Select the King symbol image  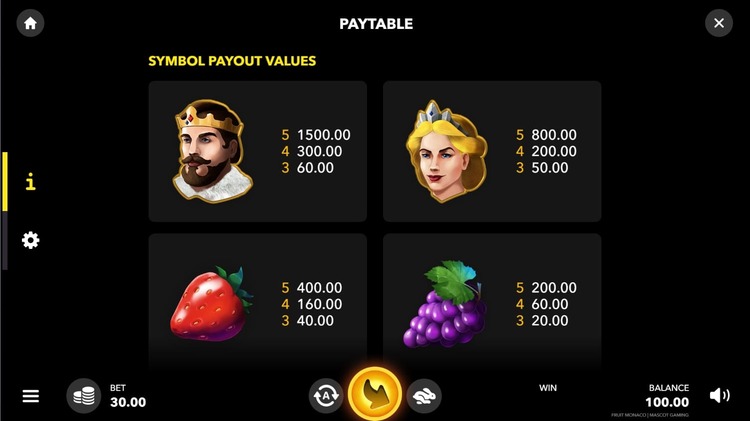(212, 151)
